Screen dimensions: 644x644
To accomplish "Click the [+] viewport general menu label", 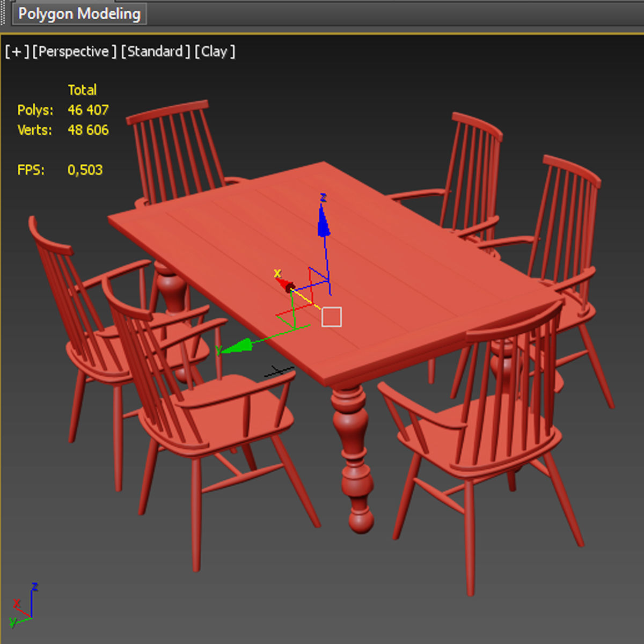I will click(17, 52).
